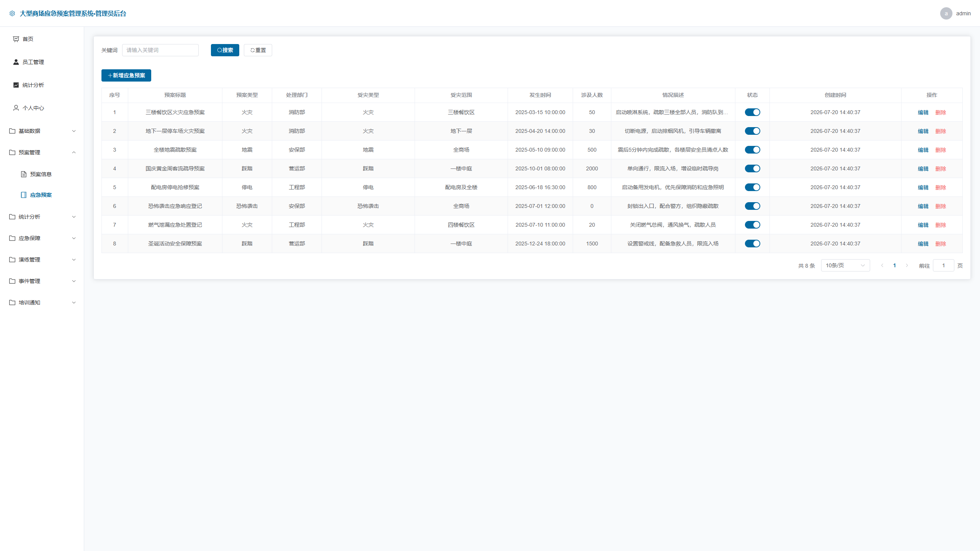Image resolution: width=980 pixels, height=551 pixels.
Task: Click the gear icon beside system title
Action: tap(12, 13)
